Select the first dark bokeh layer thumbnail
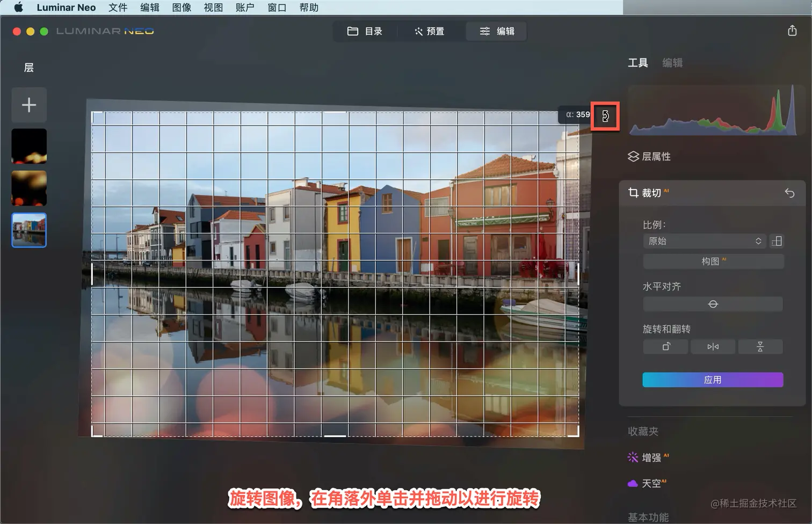Screen dimensions: 812x524 point(29,145)
